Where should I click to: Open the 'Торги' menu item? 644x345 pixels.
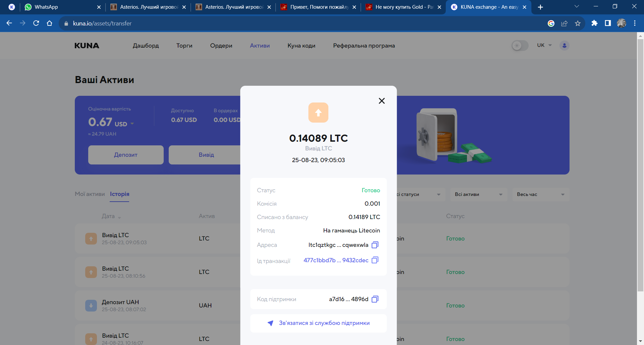point(184,46)
